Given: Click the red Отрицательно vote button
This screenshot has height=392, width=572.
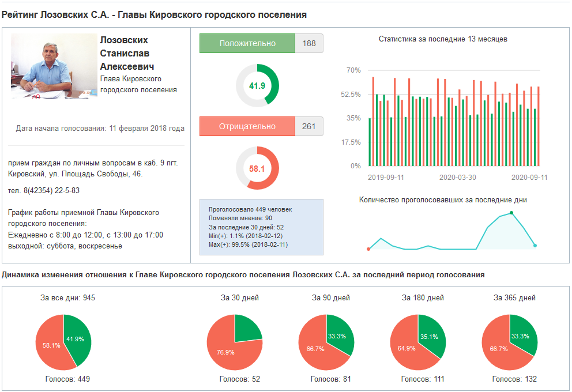Looking at the screenshot, I should point(247,126).
